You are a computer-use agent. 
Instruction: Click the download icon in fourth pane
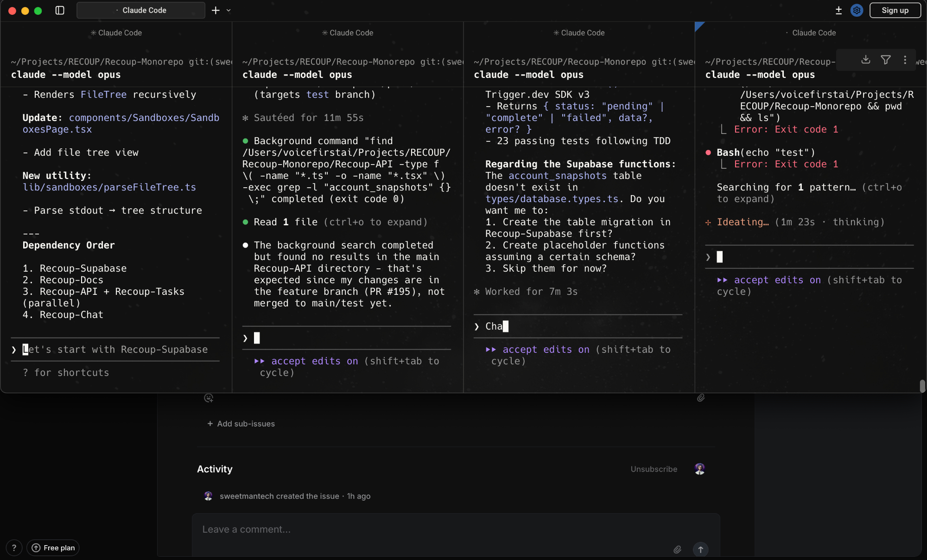pos(865,60)
